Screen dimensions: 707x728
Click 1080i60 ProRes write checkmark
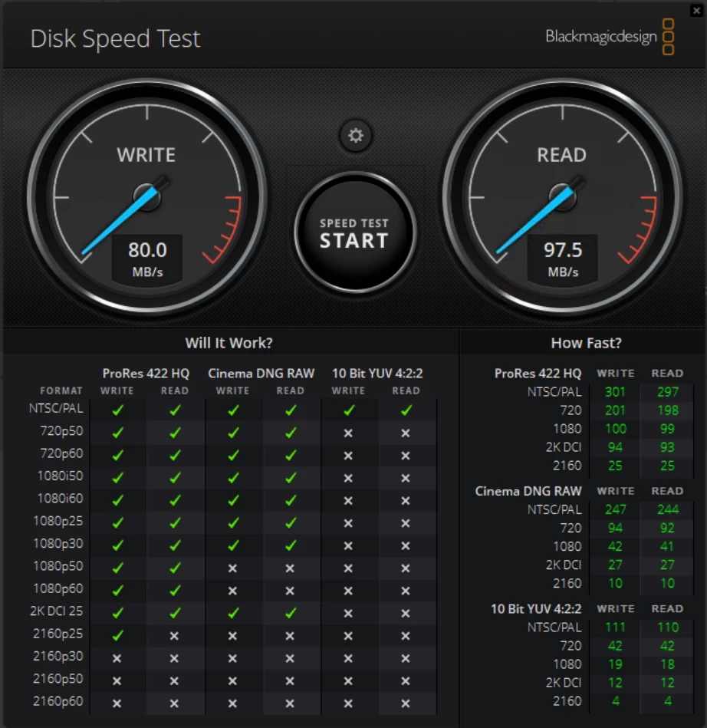117,500
